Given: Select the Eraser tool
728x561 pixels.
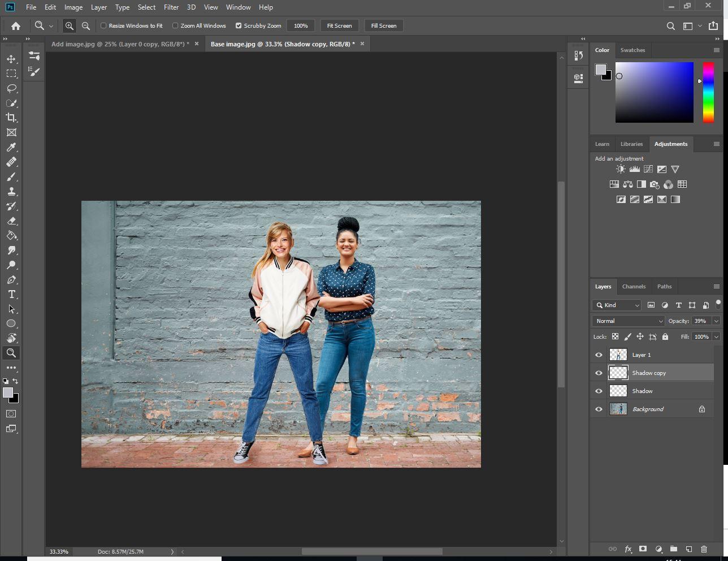Looking at the screenshot, I should [x=11, y=221].
